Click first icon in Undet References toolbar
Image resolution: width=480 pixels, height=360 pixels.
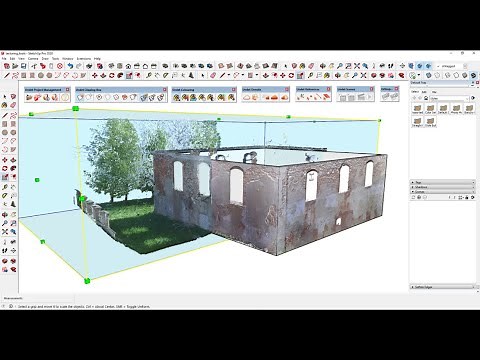point(301,97)
